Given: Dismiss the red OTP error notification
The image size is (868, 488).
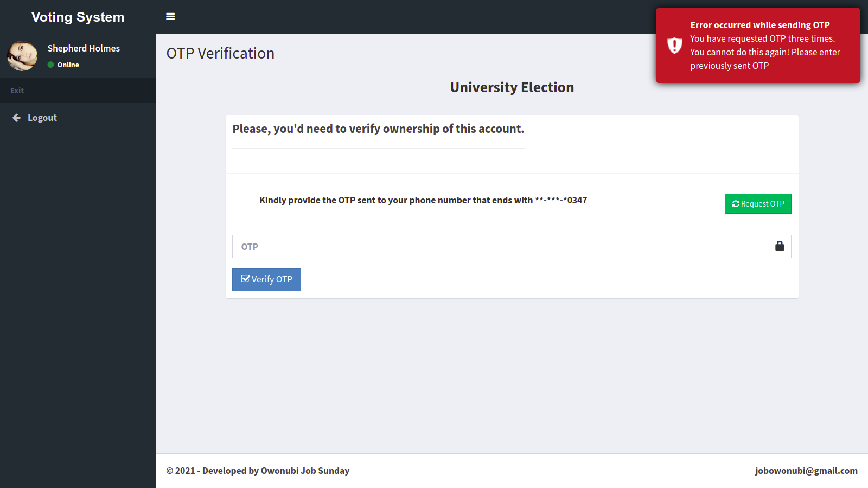Looking at the screenshot, I should [758, 46].
